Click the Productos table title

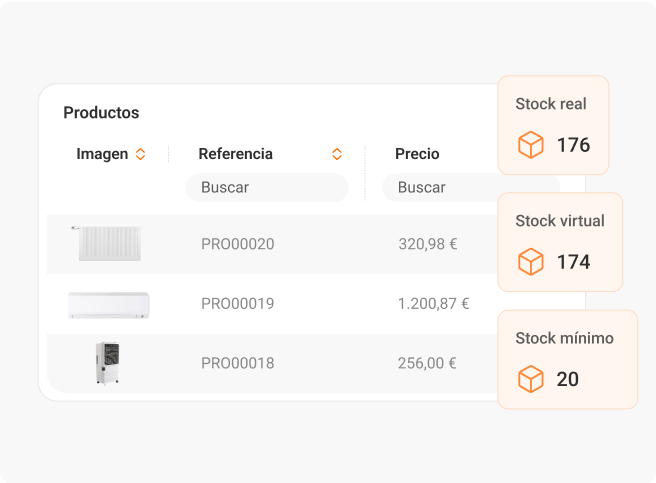coord(101,113)
